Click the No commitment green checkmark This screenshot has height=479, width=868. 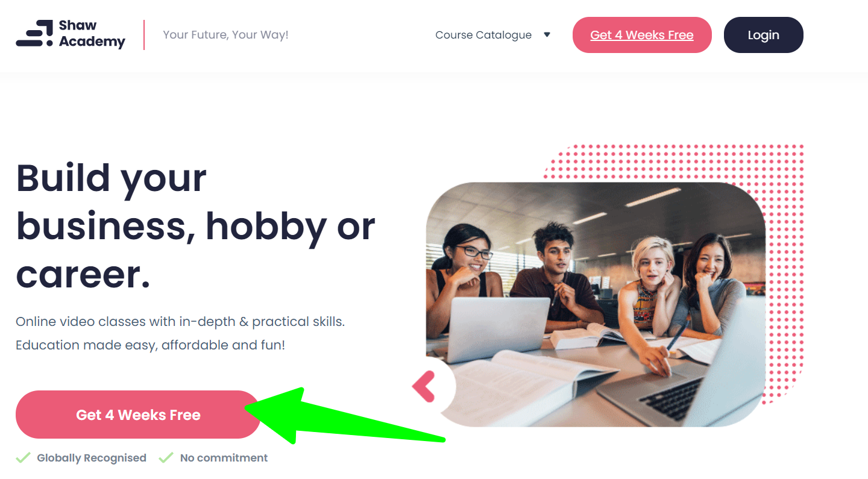point(166,458)
